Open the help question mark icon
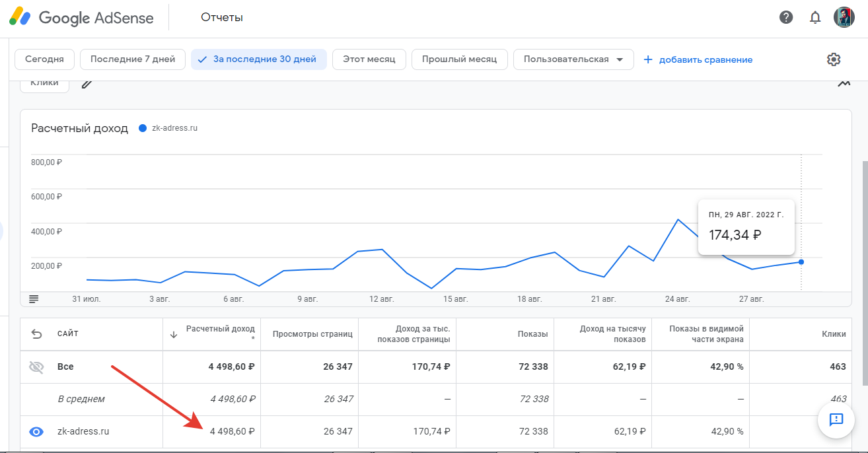Image resolution: width=868 pixels, height=453 pixels. tap(786, 17)
